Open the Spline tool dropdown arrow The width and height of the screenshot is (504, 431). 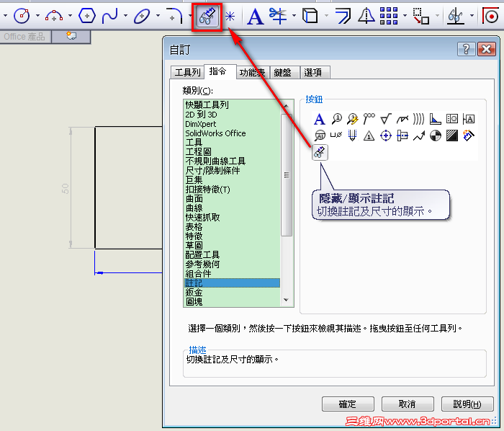coord(125,15)
